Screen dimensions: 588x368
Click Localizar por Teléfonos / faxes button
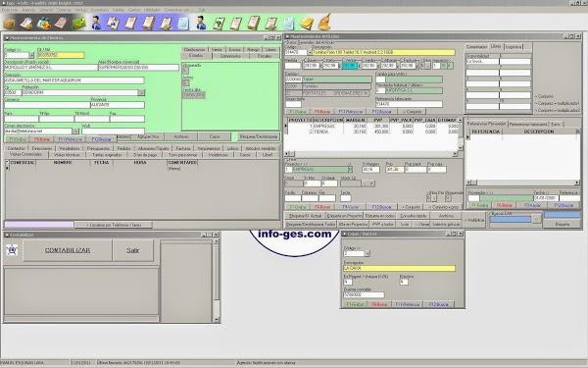(114, 225)
